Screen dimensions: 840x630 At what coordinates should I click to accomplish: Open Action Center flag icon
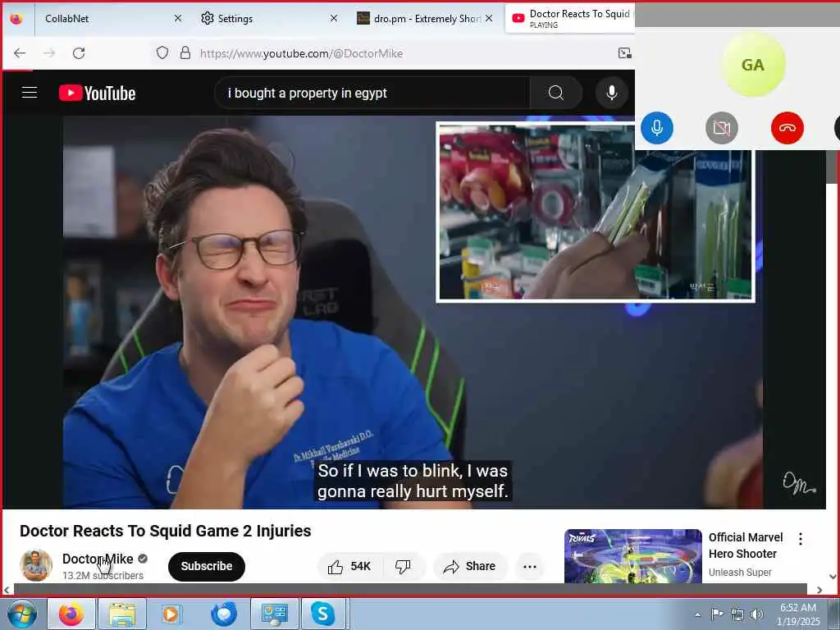717,614
